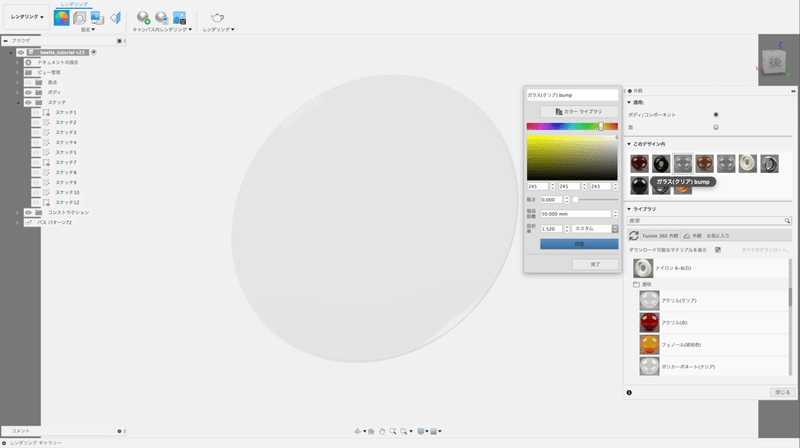Click the document settings gear icon

[29, 62]
